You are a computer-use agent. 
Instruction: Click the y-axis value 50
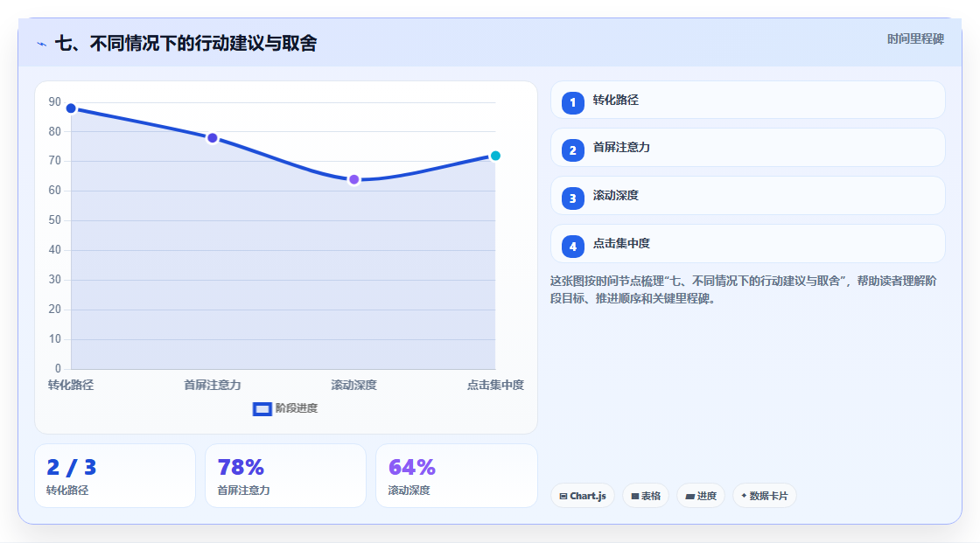55,220
